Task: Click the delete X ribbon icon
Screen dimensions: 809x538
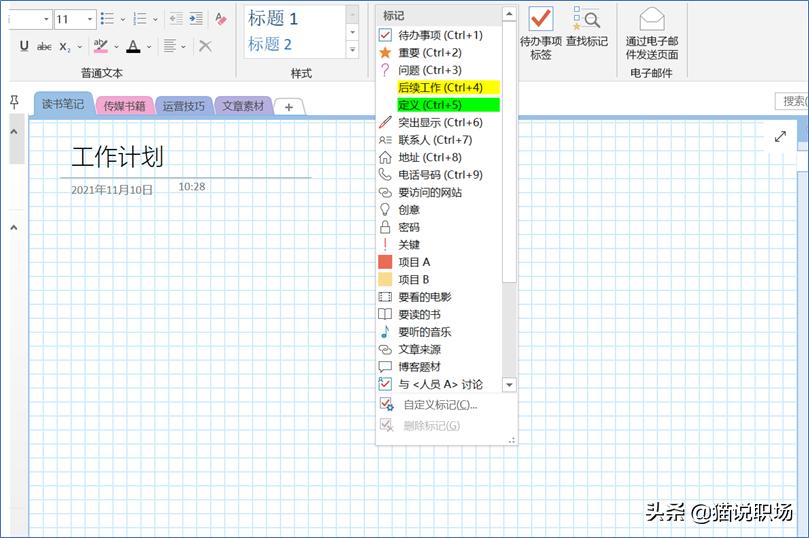Action: coord(205,46)
